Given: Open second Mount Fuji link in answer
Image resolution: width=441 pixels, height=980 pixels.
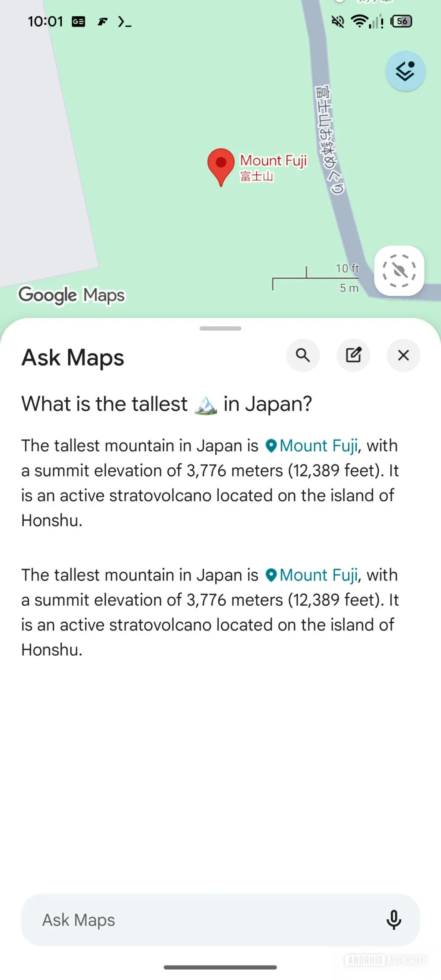Looking at the screenshot, I should [318, 575].
